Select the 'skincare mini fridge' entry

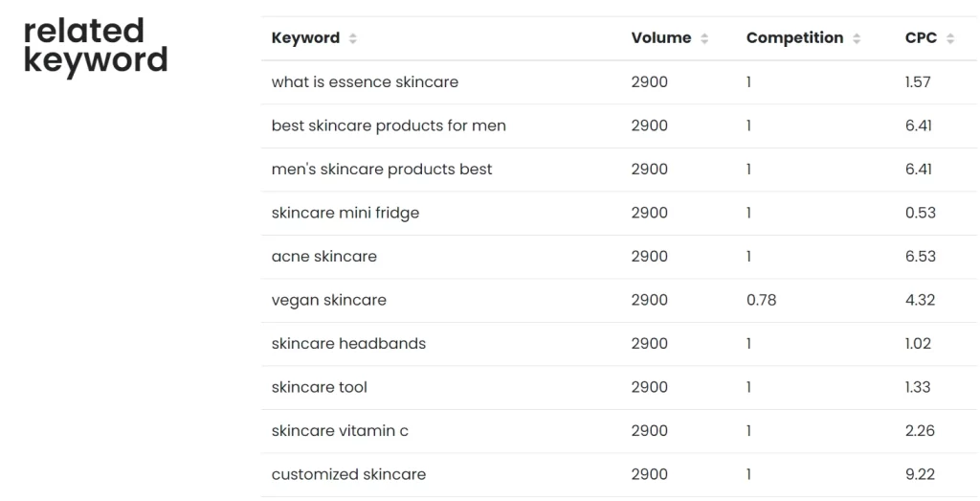pos(345,214)
